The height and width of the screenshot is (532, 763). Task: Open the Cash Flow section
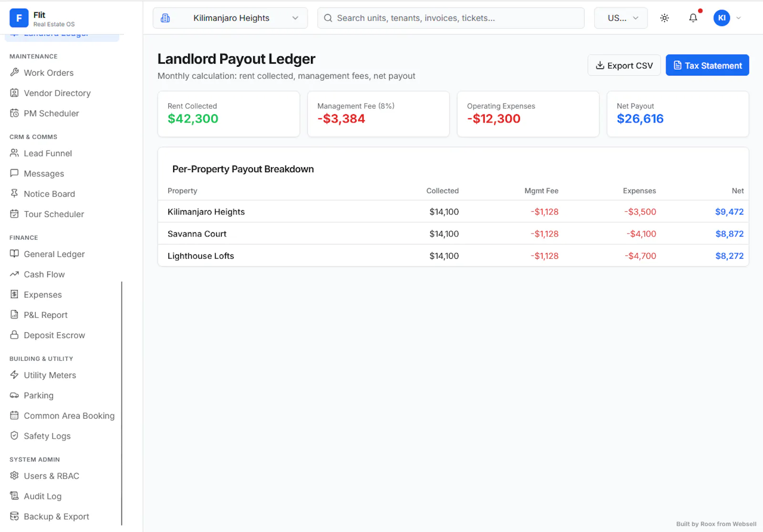click(x=44, y=274)
